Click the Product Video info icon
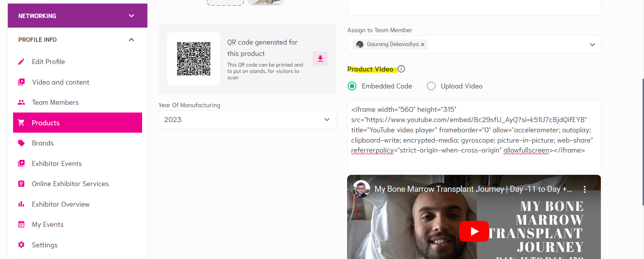644x259 pixels. click(402, 69)
